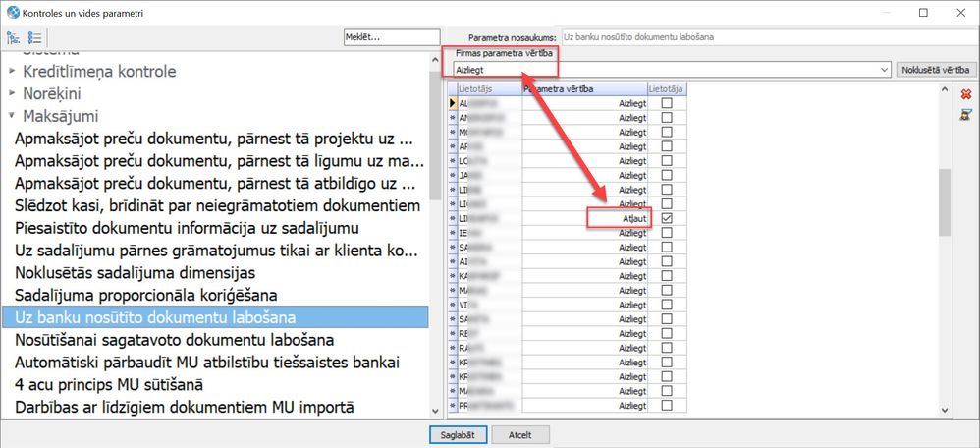Select Piesaistīto dokumentu informācija uz sadalījumu

187,228
